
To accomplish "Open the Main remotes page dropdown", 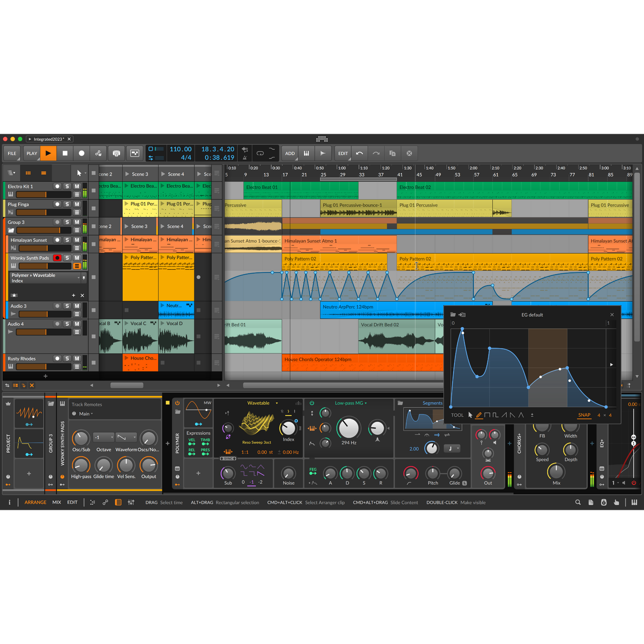I will [x=85, y=414].
